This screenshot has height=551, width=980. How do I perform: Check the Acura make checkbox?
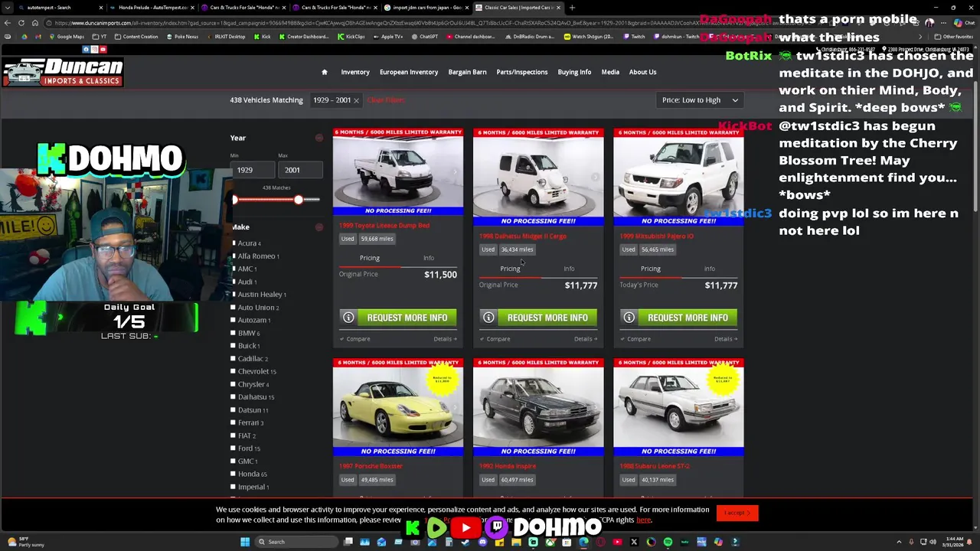tap(234, 243)
